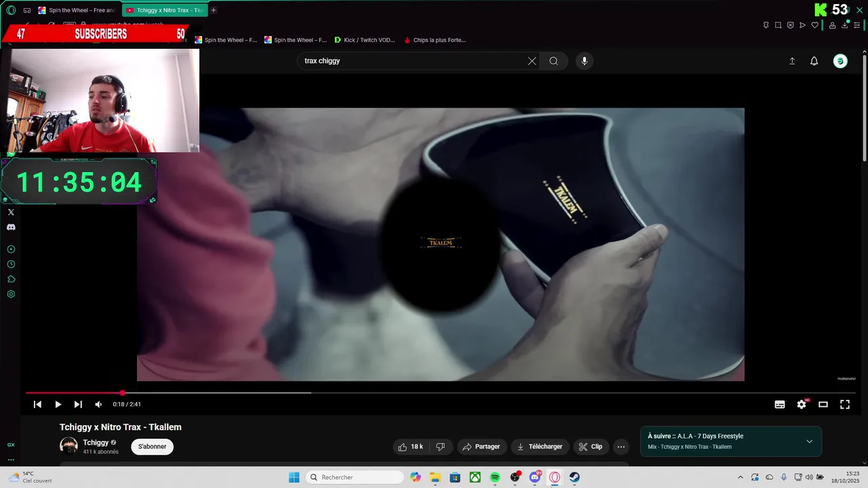
Task: Open the Windows Start menu
Action: pyautogui.click(x=294, y=477)
